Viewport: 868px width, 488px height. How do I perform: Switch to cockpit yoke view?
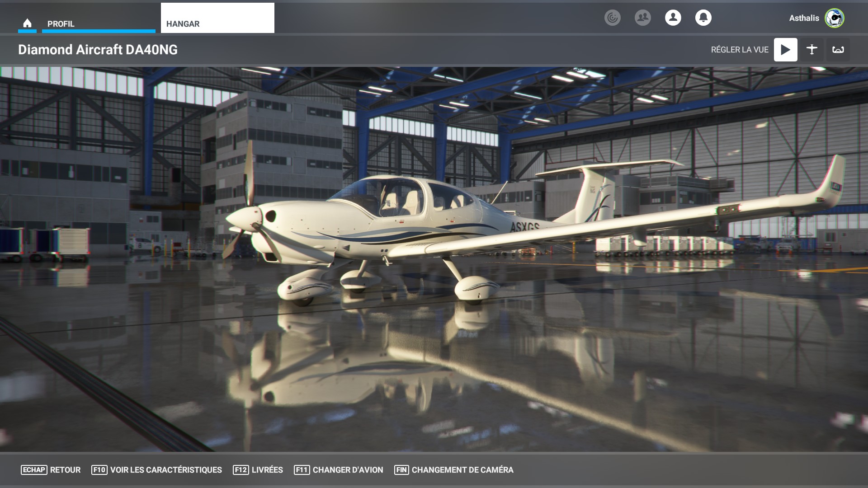coord(838,50)
